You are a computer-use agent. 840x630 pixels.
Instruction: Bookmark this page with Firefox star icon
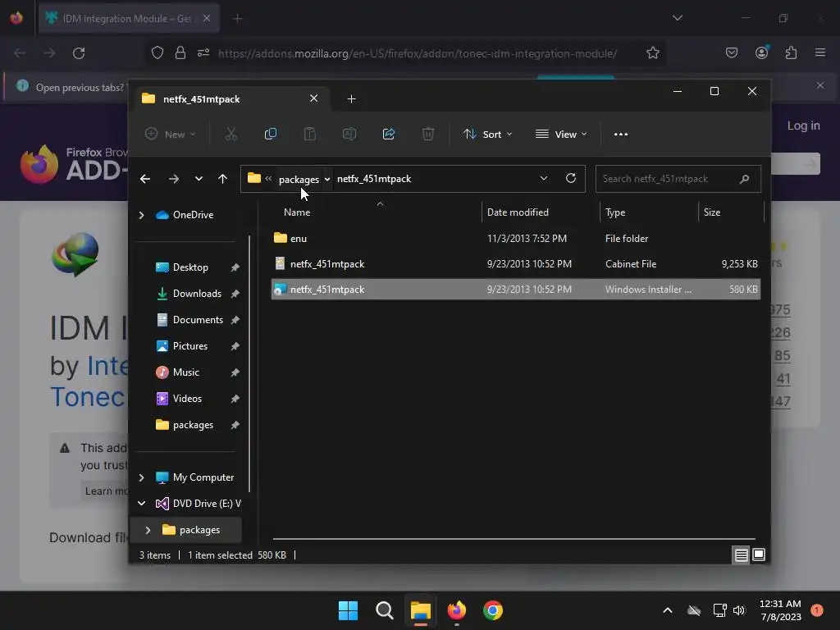tap(652, 53)
